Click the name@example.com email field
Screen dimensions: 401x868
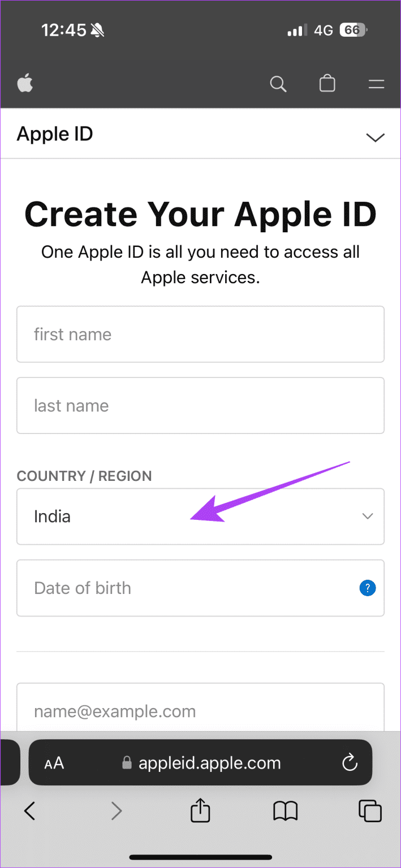(x=200, y=708)
